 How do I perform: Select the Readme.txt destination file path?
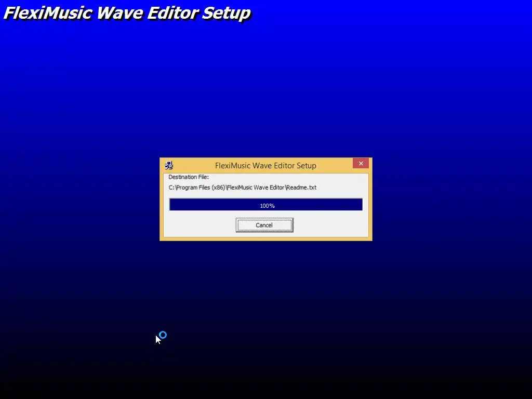[242, 187]
